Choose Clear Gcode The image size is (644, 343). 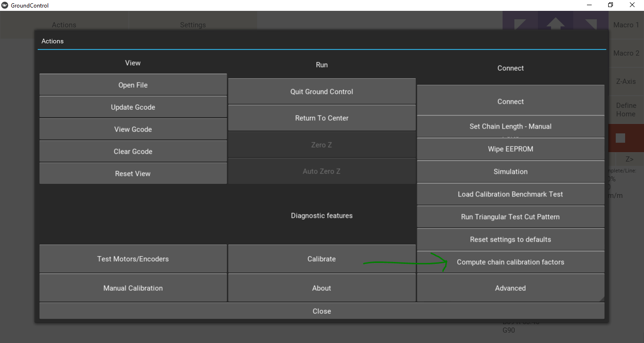click(133, 152)
